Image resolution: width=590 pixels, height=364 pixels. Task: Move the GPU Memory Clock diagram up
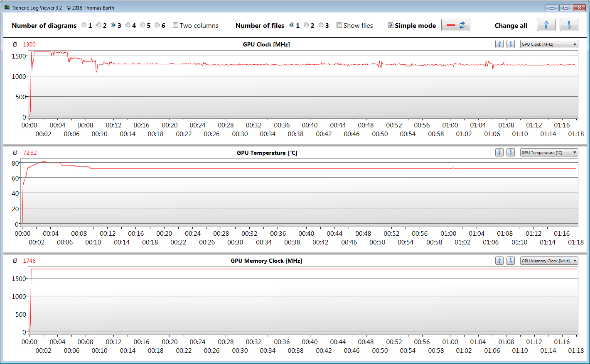click(499, 261)
